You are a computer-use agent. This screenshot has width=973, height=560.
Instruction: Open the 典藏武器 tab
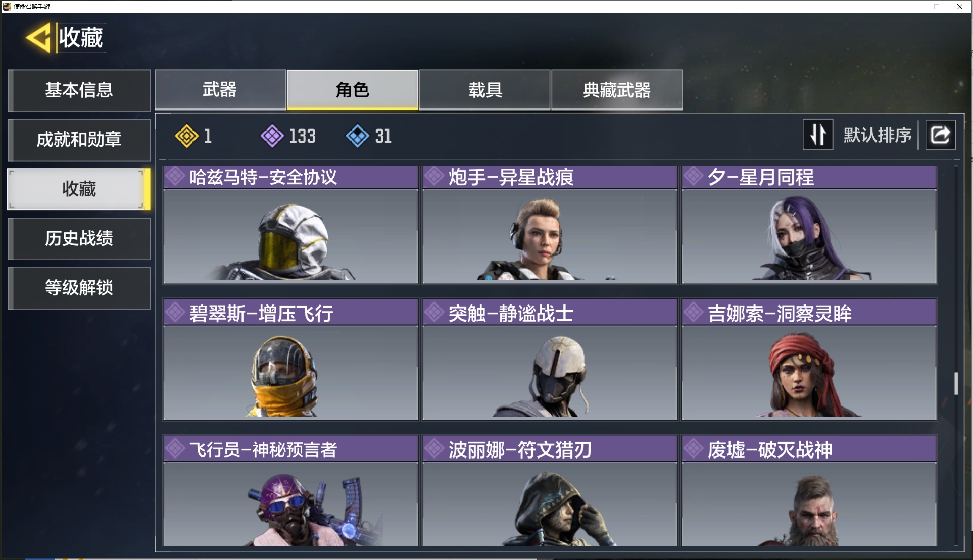(x=617, y=89)
